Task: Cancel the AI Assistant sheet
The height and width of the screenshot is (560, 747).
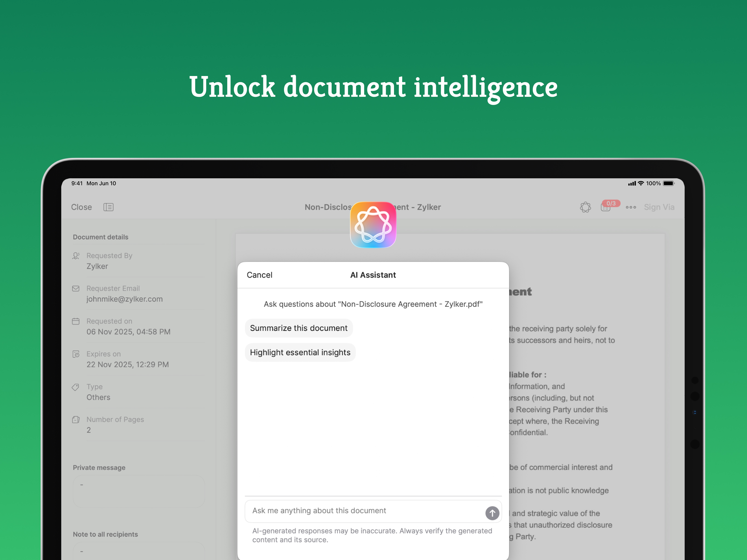Action: pyautogui.click(x=259, y=275)
